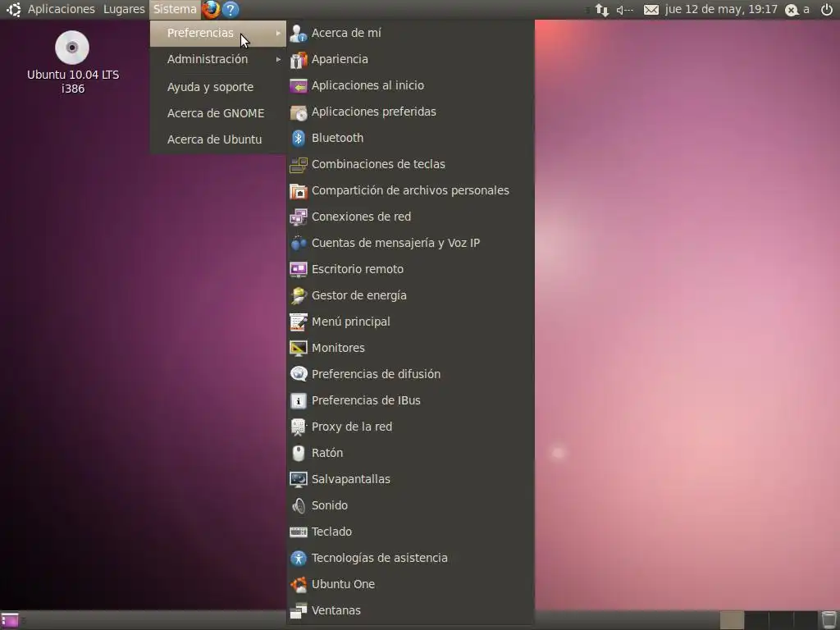Click the Compartición de archivos personales icon
840x630 pixels.
(299, 190)
